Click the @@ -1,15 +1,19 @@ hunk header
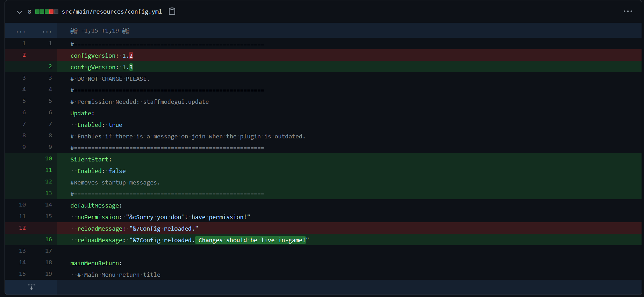 click(100, 31)
